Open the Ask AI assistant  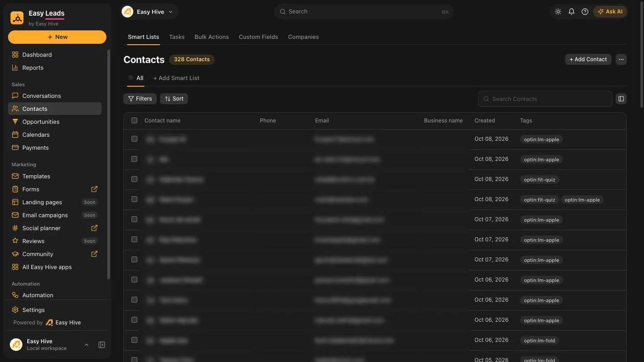coord(610,12)
